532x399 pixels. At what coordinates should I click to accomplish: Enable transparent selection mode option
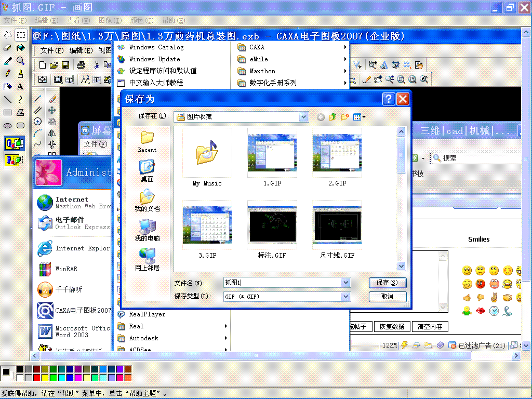pyautogui.click(x=14, y=160)
